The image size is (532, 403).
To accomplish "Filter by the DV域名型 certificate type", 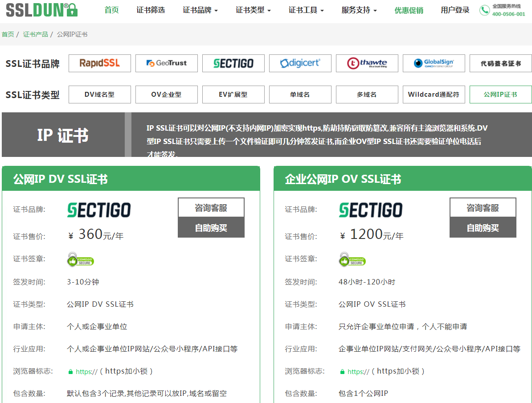I will pyautogui.click(x=100, y=95).
